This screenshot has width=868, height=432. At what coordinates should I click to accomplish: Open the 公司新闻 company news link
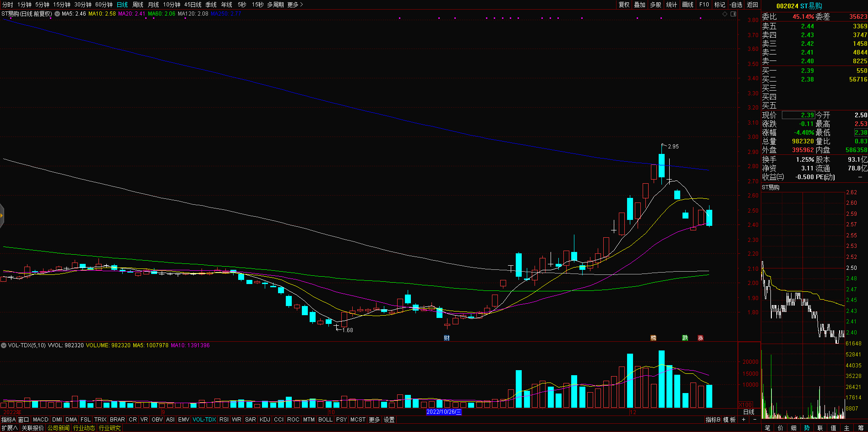pos(58,428)
